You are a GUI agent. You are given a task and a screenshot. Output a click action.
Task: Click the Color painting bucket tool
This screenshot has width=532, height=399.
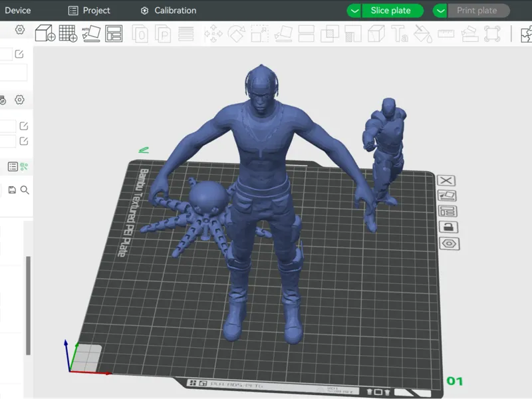pos(423,34)
